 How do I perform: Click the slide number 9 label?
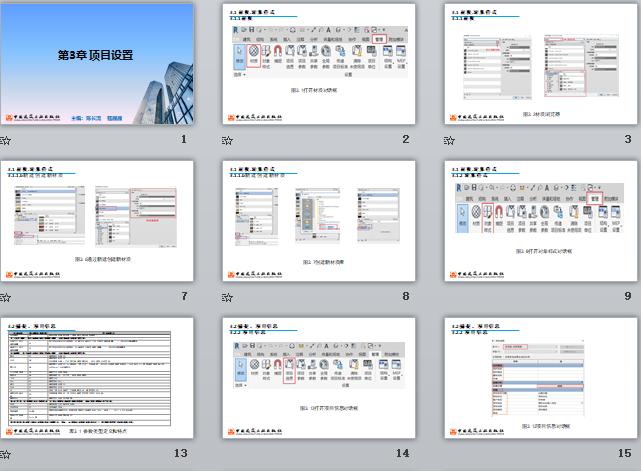[628, 296]
